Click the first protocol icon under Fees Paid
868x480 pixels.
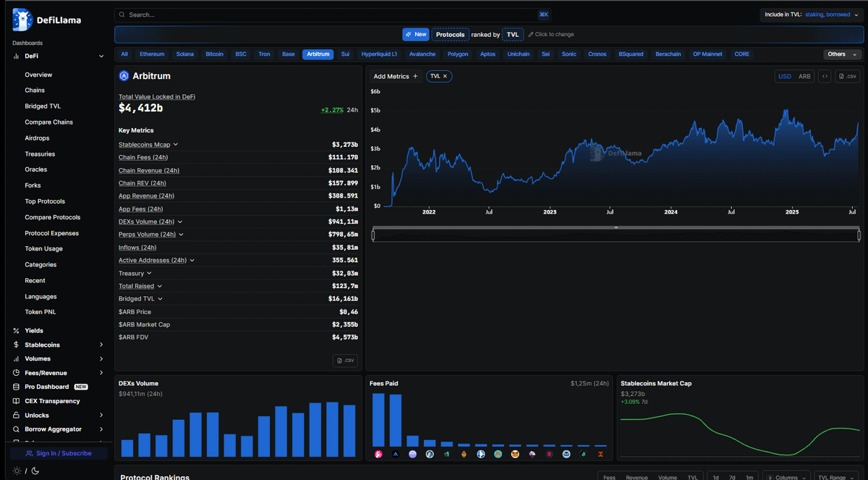[378, 454]
